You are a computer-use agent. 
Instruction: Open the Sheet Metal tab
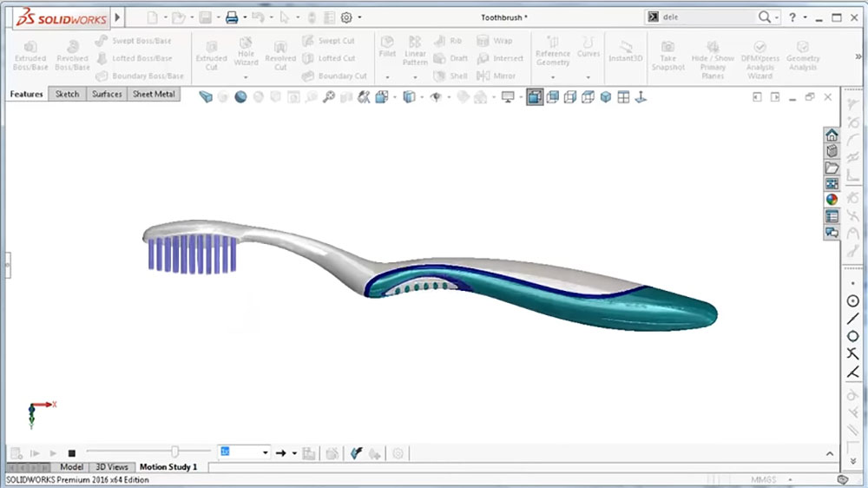[x=154, y=94]
